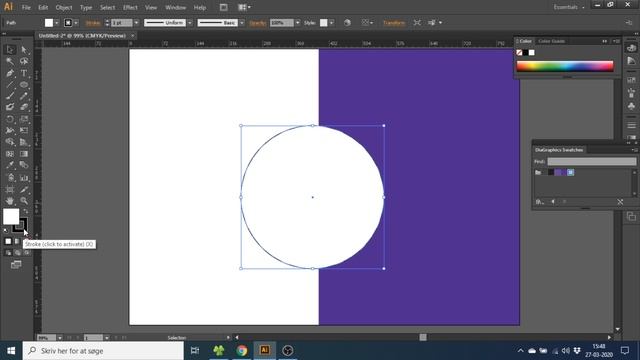
Task: Open the Window menu
Action: coord(176,7)
